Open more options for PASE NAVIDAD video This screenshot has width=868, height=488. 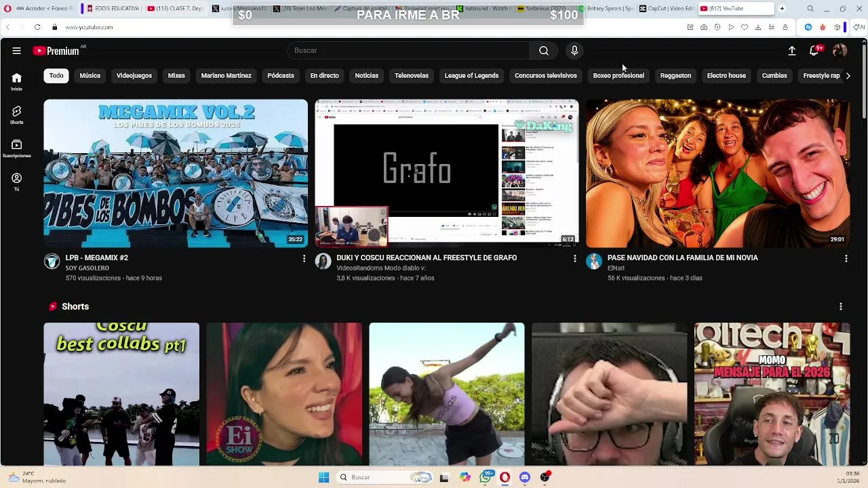846,259
